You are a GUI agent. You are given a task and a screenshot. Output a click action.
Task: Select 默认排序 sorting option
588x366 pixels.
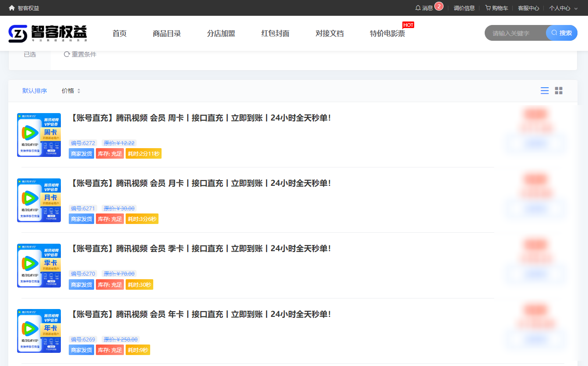[35, 91]
